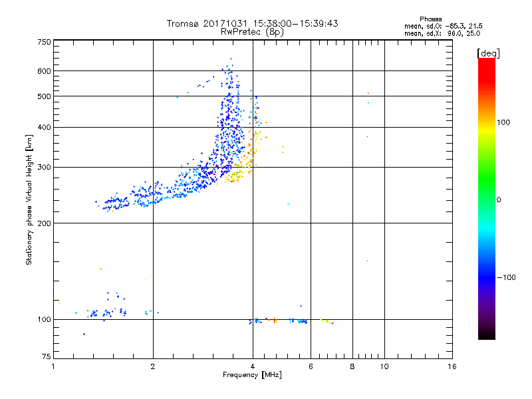Image resolution: width=532 pixels, height=399 pixels.
Task: Click the x-axis tick label '1'
Action: click(53, 366)
